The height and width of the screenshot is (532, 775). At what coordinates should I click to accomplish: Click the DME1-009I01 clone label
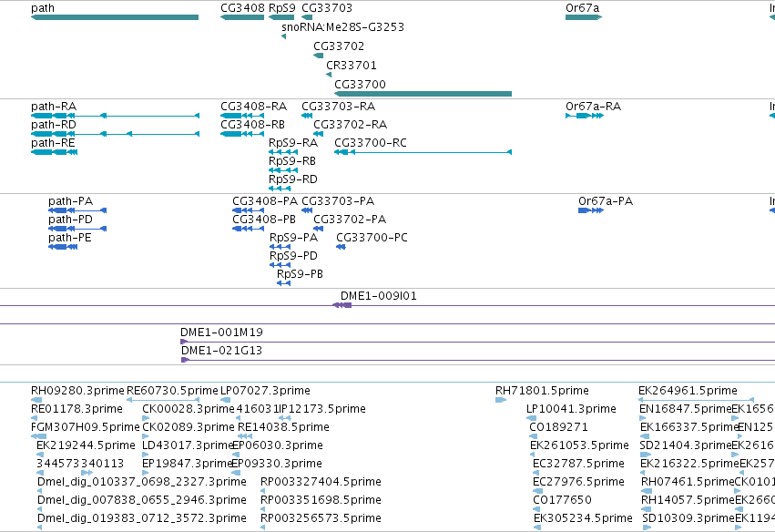pyautogui.click(x=379, y=296)
